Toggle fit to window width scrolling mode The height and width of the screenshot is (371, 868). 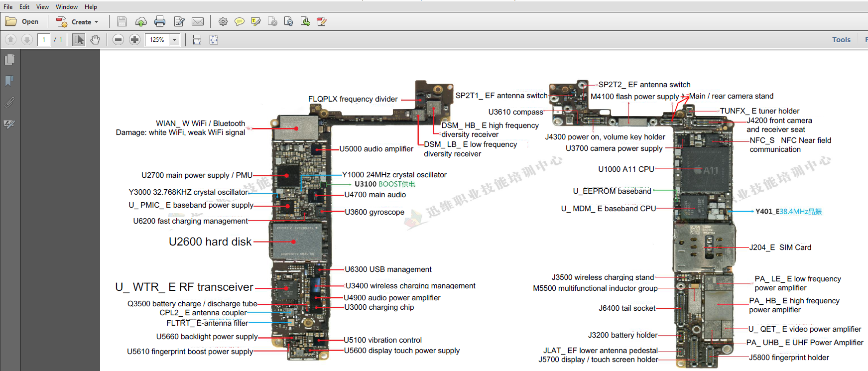pos(197,40)
